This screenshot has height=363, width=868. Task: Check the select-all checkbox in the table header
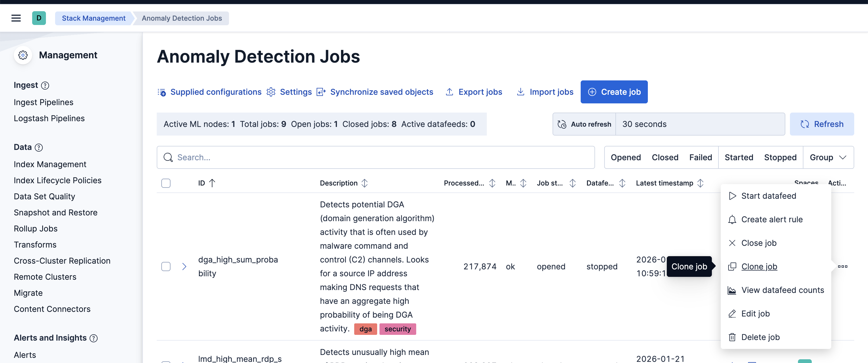point(166,183)
